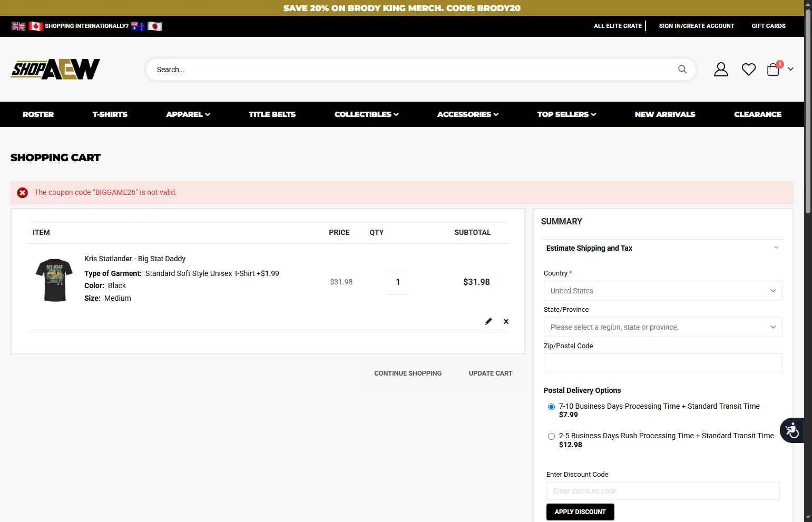Select the Japan flag store

[155, 26]
